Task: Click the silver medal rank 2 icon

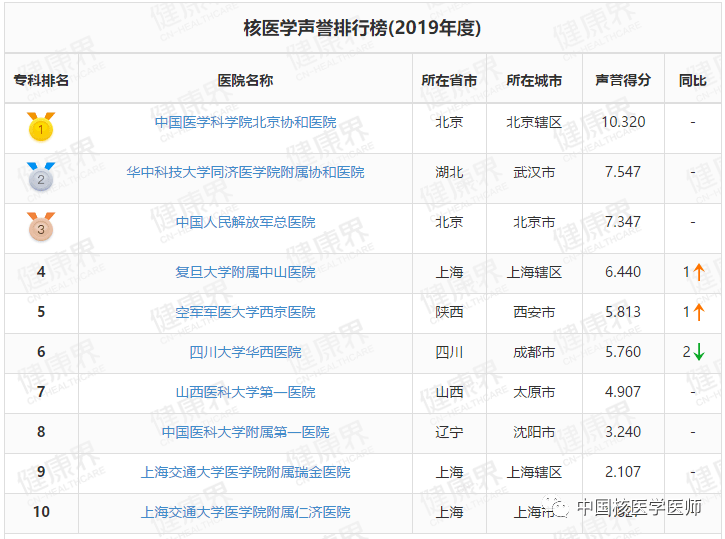Action: (x=41, y=177)
